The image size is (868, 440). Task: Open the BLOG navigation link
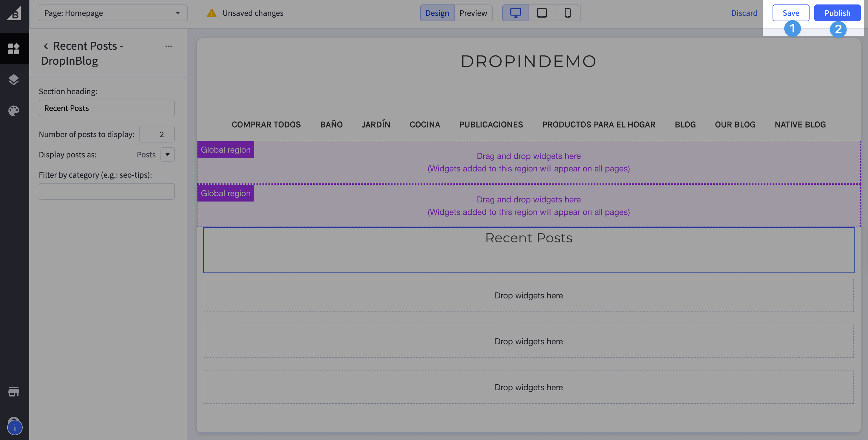click(x=685, y=125)
